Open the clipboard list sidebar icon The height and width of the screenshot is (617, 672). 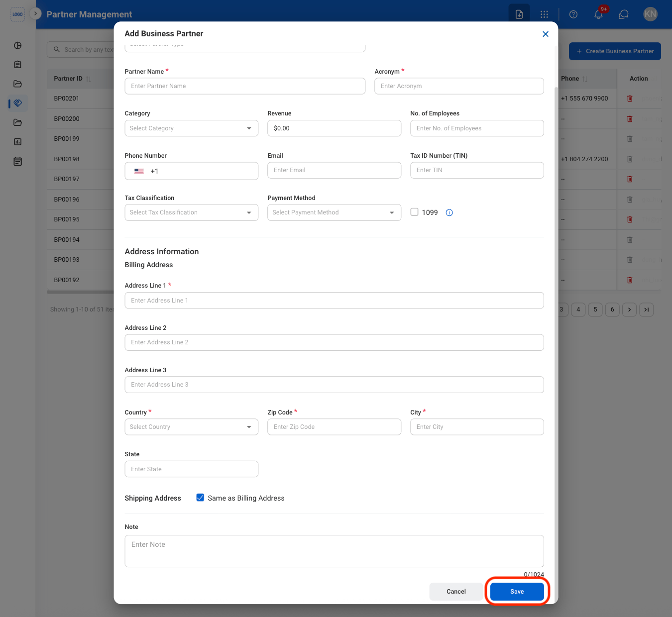click(18, 65)
